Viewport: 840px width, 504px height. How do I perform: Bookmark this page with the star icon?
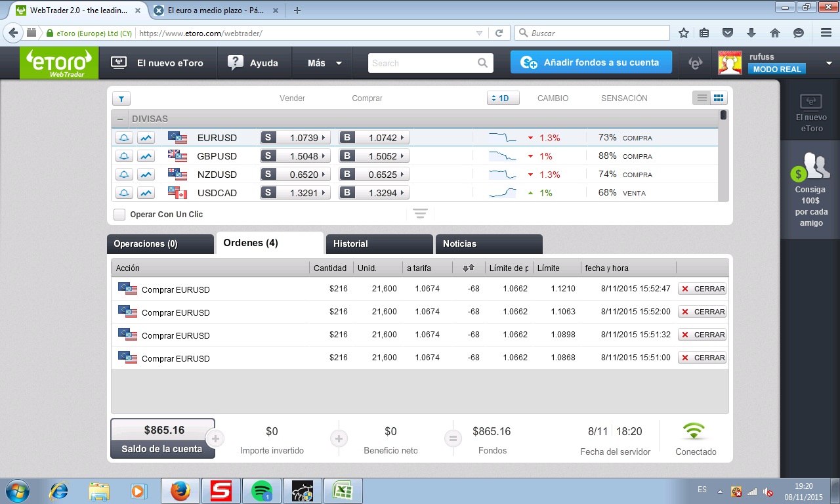pyautogui.click(x=684, y=33)
